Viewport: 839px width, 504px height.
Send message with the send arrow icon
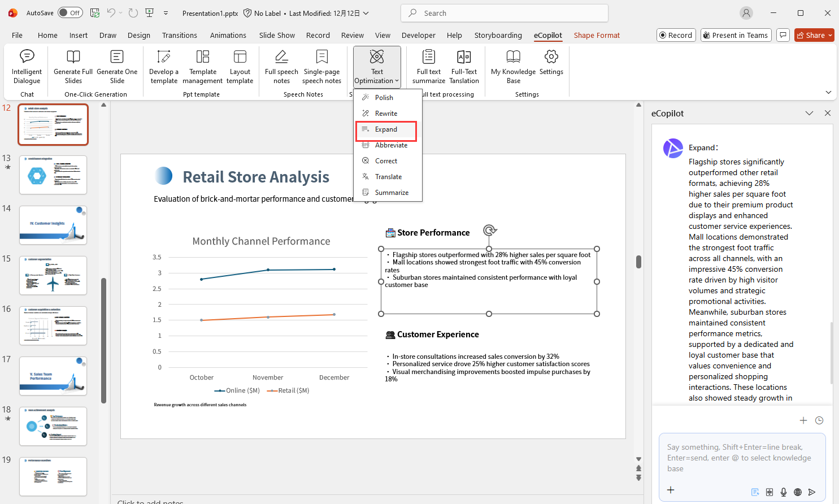(x=812, y=492)
